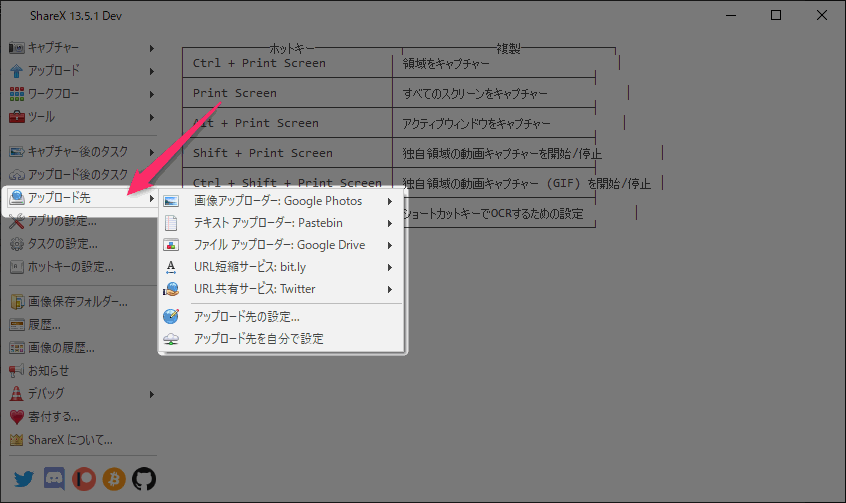Expand the アップロード submenu arrow
This screenshot has width=846, height=503.
(x=152, y=71)
